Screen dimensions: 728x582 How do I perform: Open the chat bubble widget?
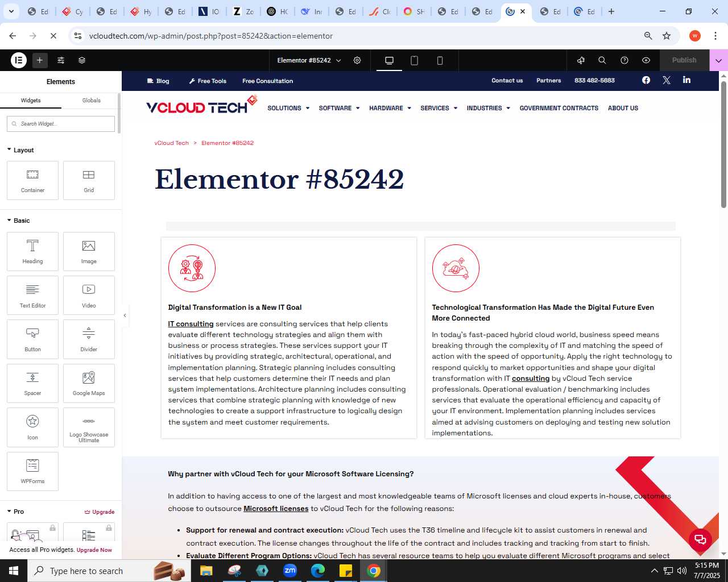point(700,539)
